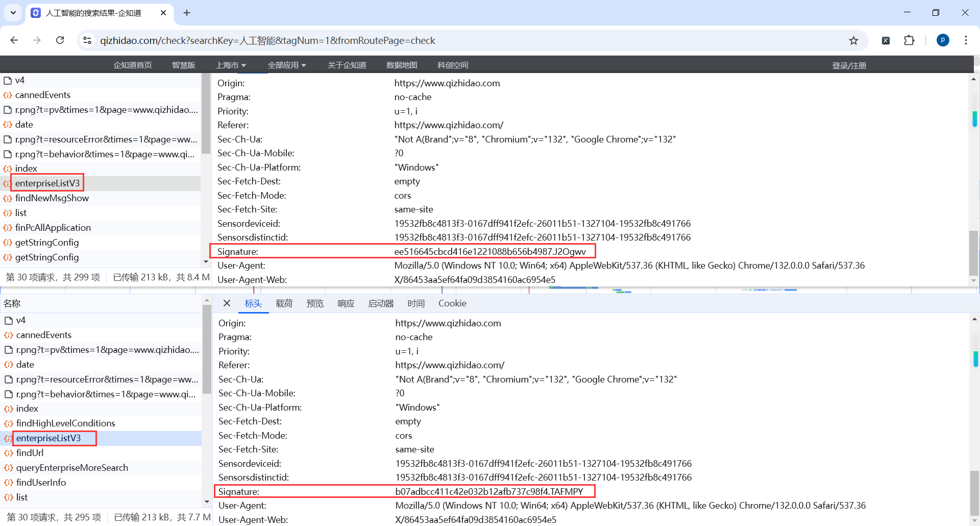Screen dimensions: 980x526
Task: Select the queryEnterpriseMoreSearch request
Action: (72, 468)
